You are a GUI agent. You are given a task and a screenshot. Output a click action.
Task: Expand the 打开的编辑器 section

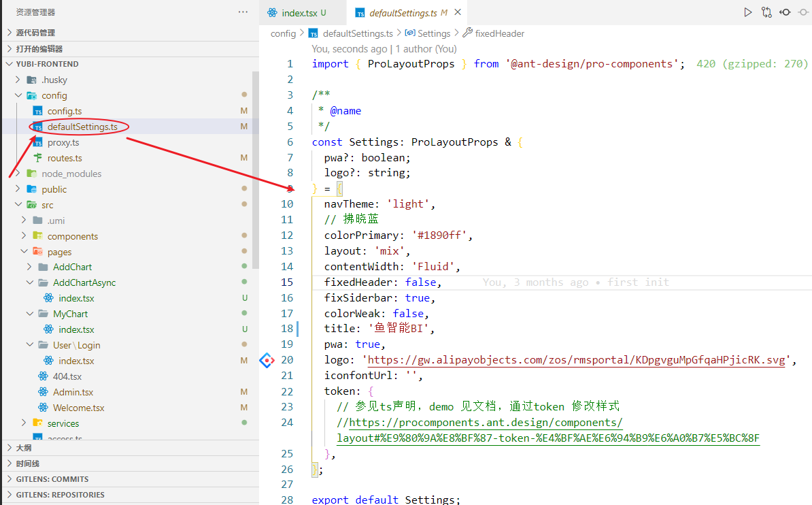pos(39,48)
